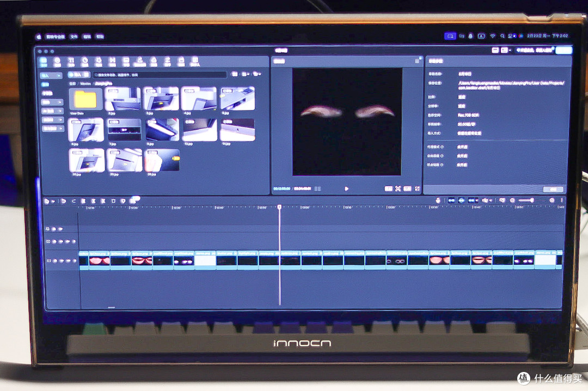Click the split clip tool in timeline toolbar

pos(83,201)
